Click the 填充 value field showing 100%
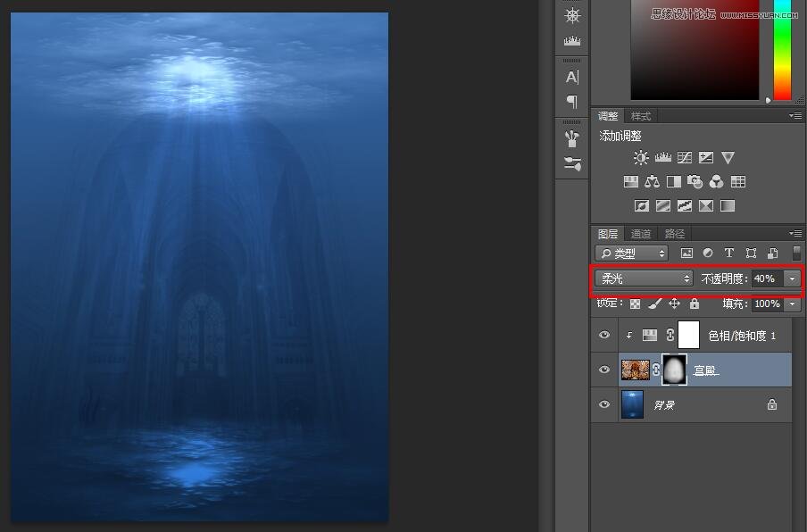Image resolution: width=807 pixels, height=532 pixels. (768, 304)
